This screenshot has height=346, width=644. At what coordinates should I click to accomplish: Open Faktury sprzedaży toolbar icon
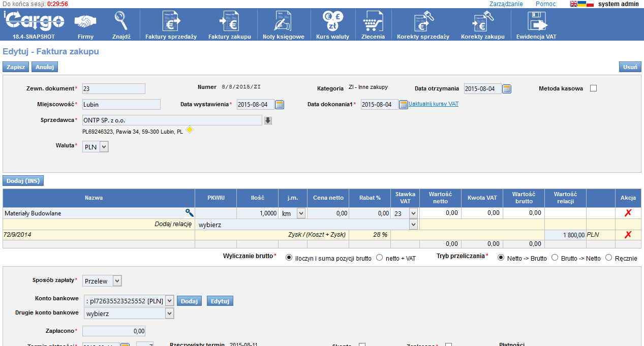[171, 22]
